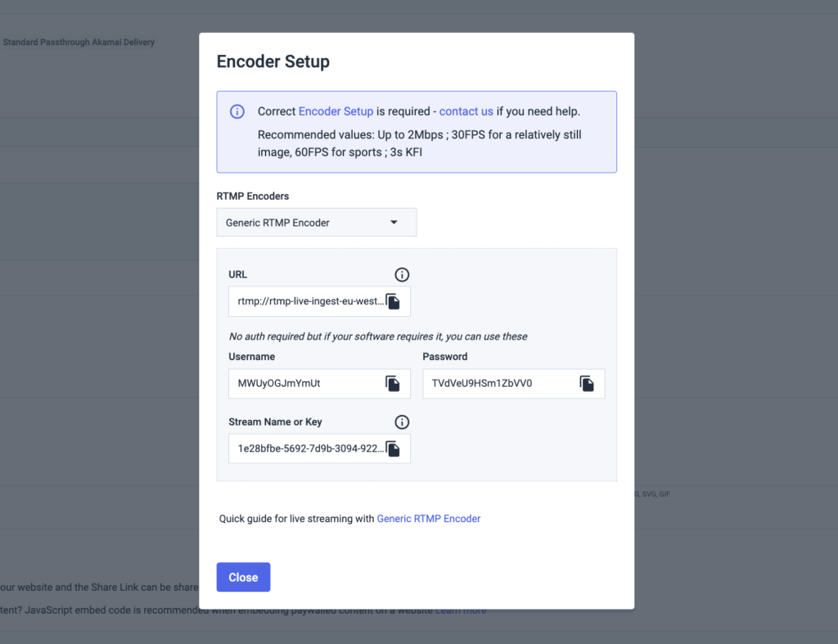Copy the Password using the copy icon
838x644 pixels.
coord(586,384)
